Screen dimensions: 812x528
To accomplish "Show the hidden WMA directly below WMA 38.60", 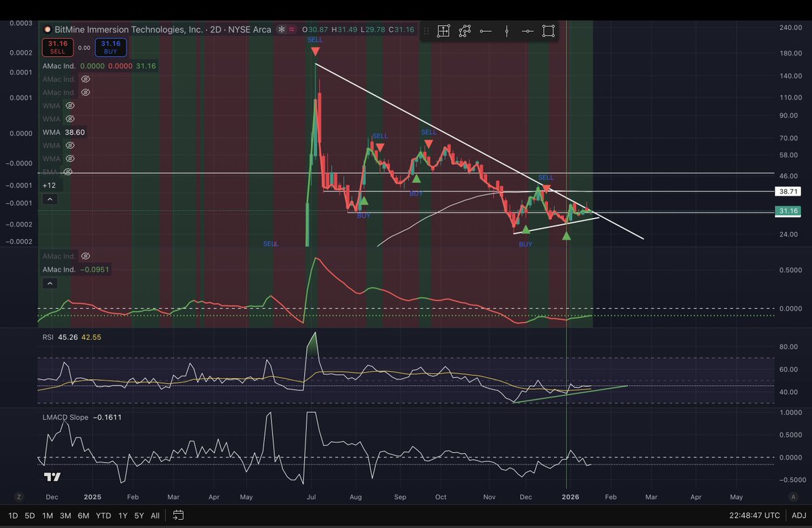I will click(x=70, y=146).
